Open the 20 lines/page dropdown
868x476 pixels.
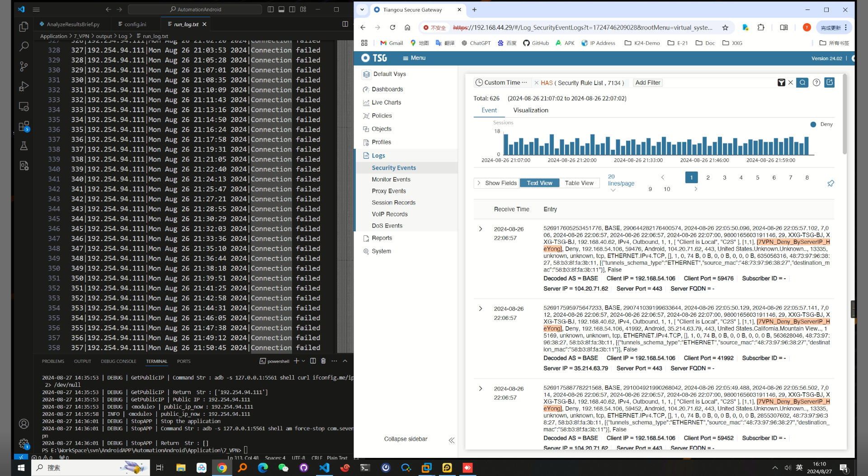click(x=613, y=190)
